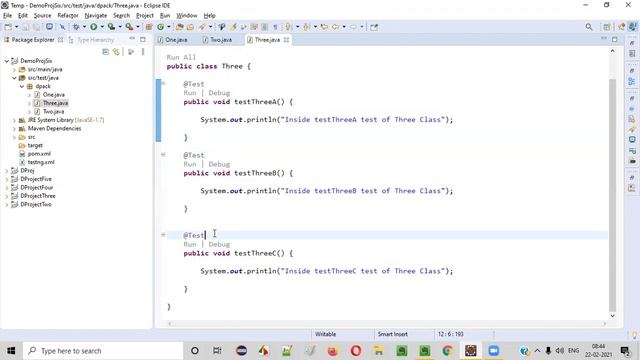This screenshot has height=360, width=640.
Task: Click the Debug bug icon in toolbar
Action: coord(76,27)
